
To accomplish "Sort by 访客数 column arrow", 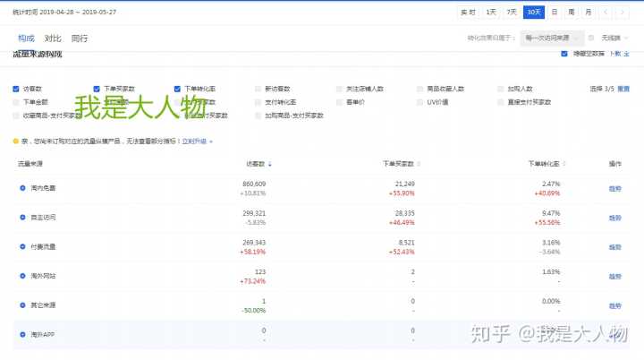I will 270,165.
